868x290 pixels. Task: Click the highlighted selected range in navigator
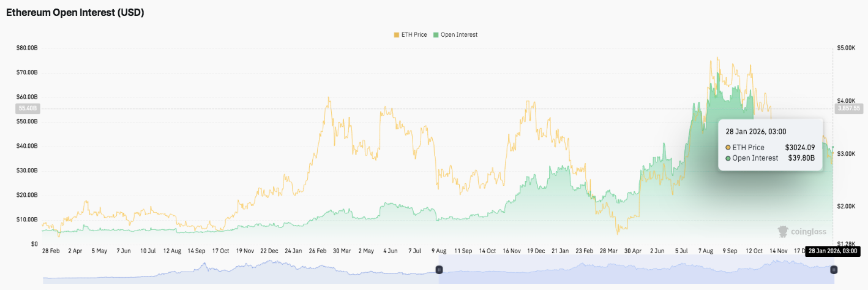click(637, 271)
